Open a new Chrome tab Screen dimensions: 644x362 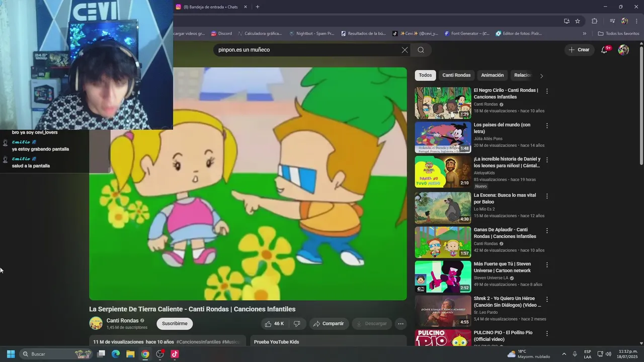[258, 7]
